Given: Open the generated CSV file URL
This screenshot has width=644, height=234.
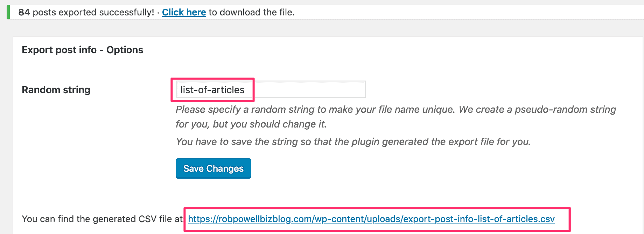Looking at the screenshot, I should [x=371, y=219].
